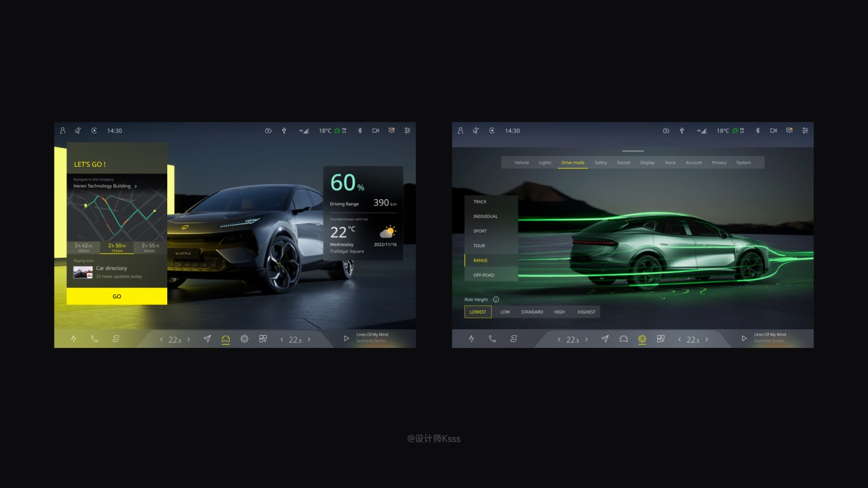The width and height of the screenshot is (868, 488).
Task: Open the apps grid icon on the right screen
Action: (661, 339)
